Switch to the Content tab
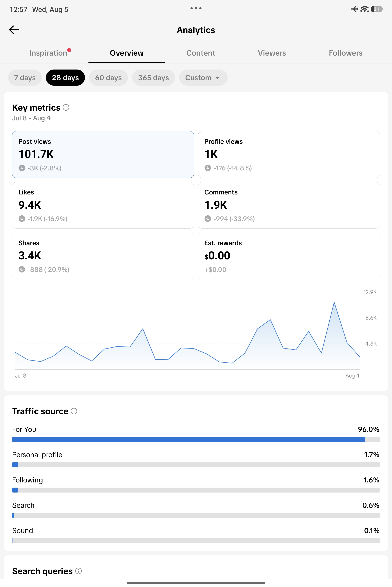 [x=201, y=53]
